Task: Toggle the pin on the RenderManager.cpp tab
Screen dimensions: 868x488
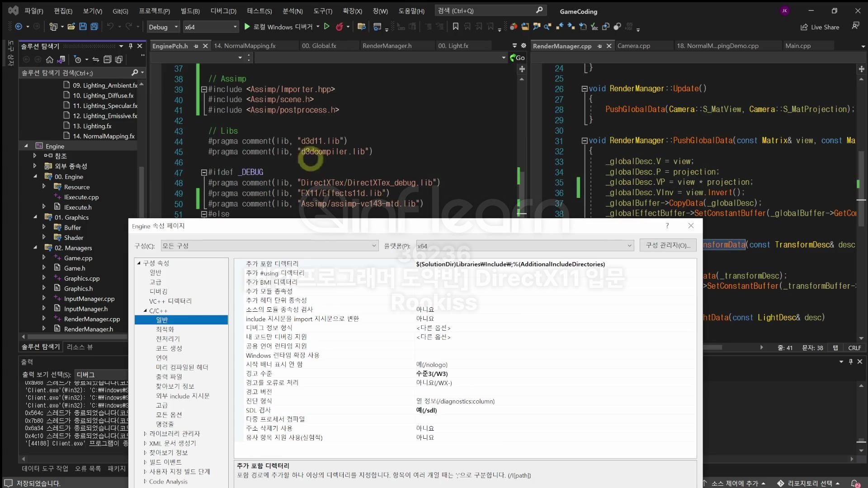Action: coord(599,46)
